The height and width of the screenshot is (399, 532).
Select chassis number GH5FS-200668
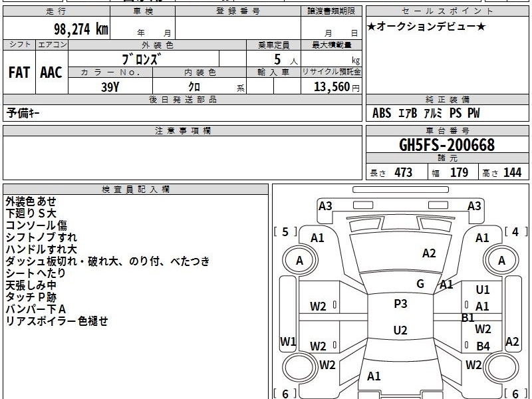[447, 145]
